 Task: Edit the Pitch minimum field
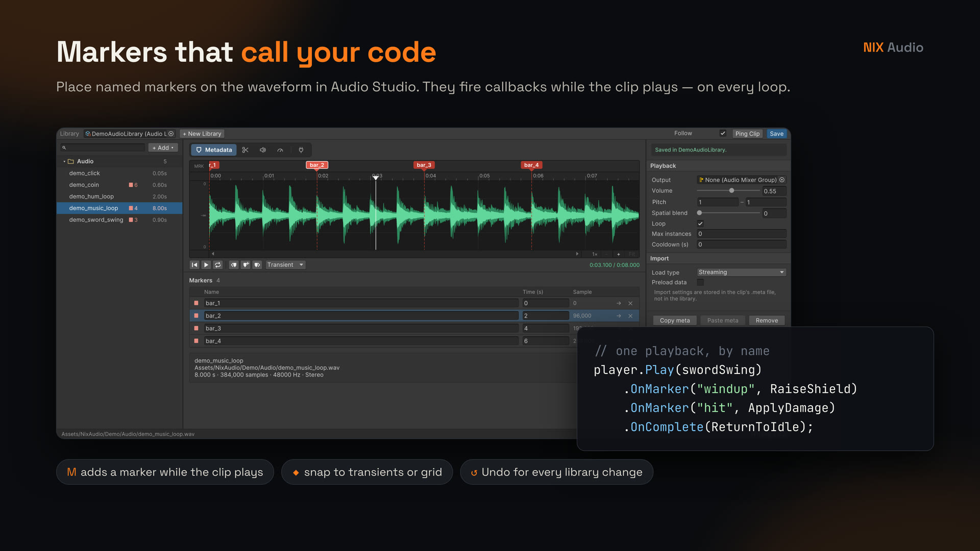[718, 202]
